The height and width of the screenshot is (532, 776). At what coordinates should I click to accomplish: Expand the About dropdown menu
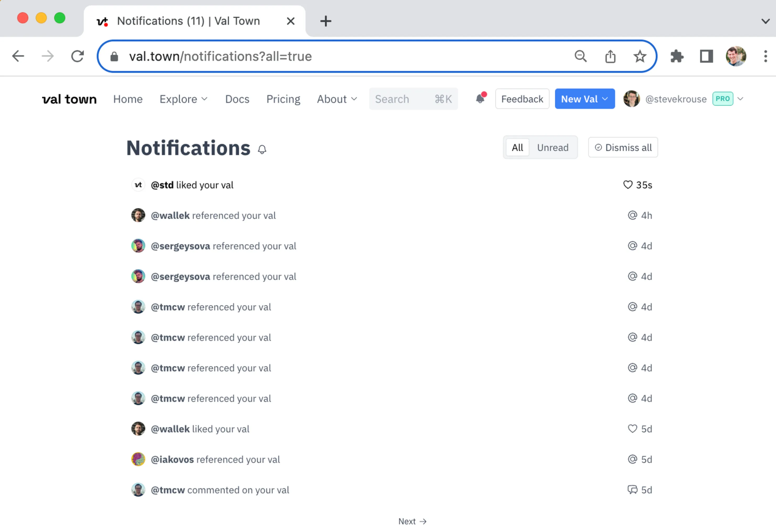pyautogui.click(x=336, y=99)
